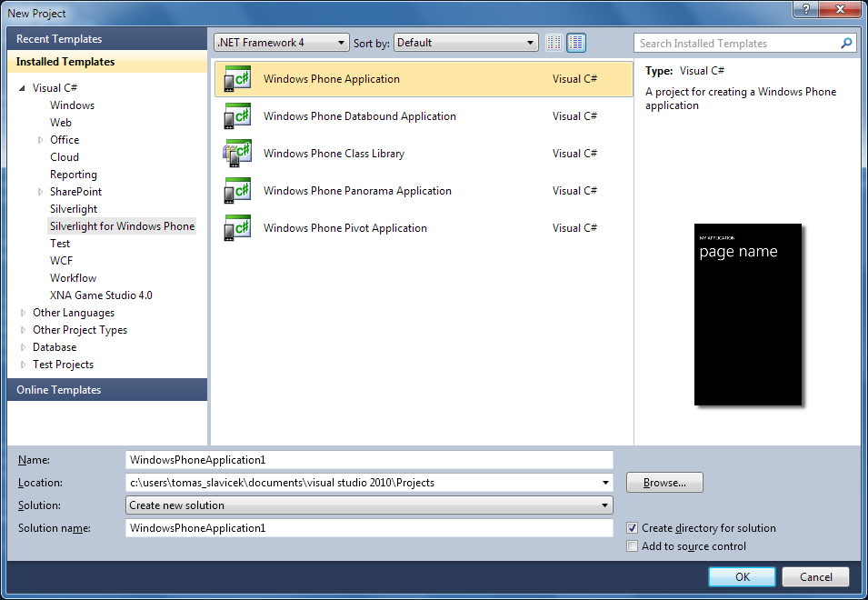Click the Windows Phone Pivot Application icon
Screen dimensions: 868x600
coord(237,227)
